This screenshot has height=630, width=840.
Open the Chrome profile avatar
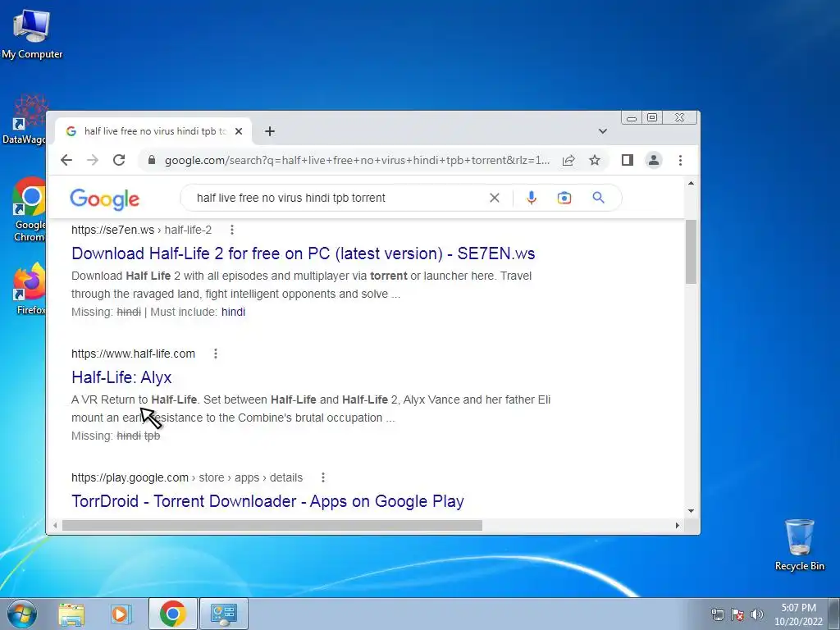(654, 160)
